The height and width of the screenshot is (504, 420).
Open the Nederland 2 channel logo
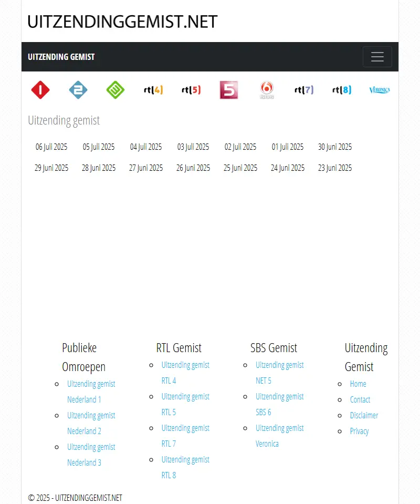(x=78, y=90)
